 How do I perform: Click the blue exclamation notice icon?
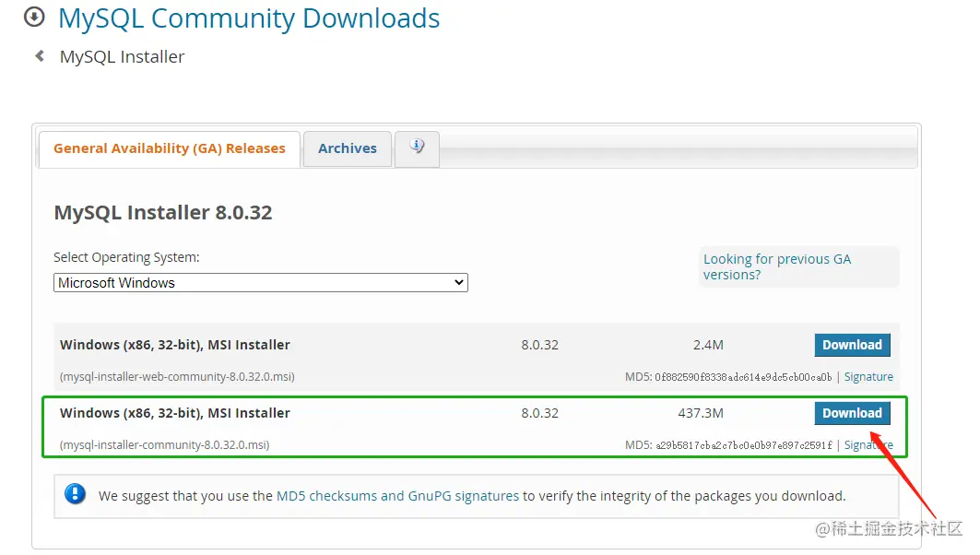(x=75, y=494)
